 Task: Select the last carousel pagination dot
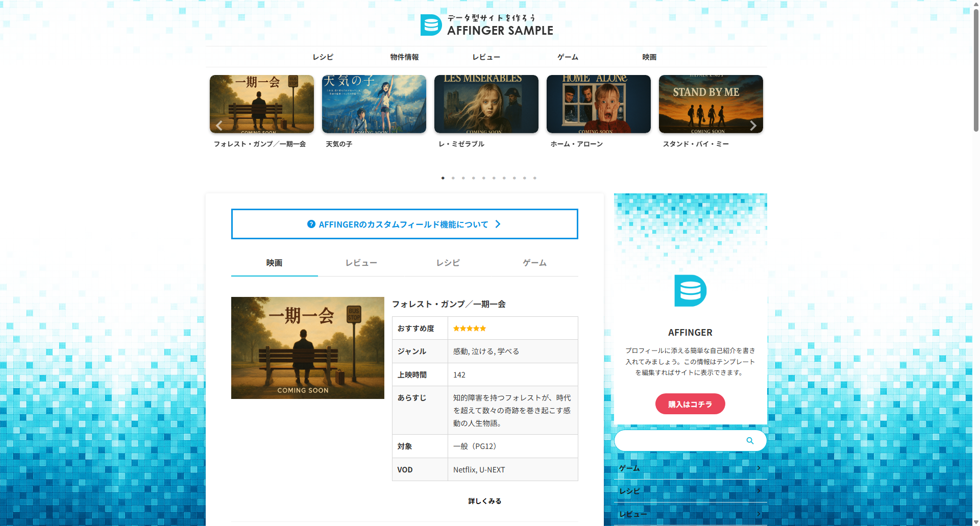(535, 178)
